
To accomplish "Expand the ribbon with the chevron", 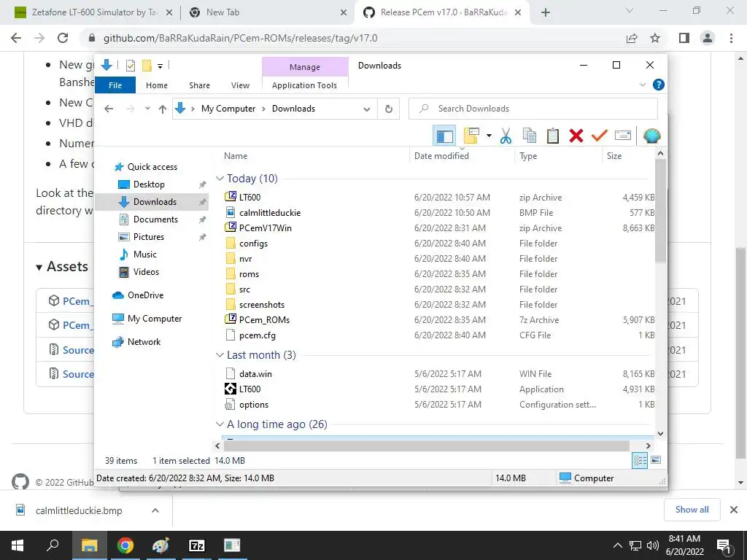I will point(642,85).
